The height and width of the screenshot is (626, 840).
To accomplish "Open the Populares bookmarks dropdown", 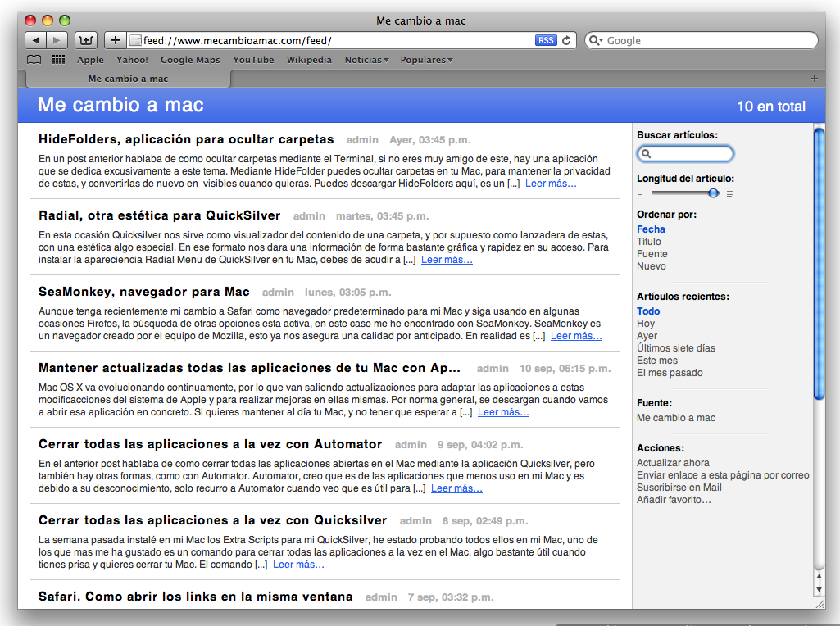I will tap(426, 60).
